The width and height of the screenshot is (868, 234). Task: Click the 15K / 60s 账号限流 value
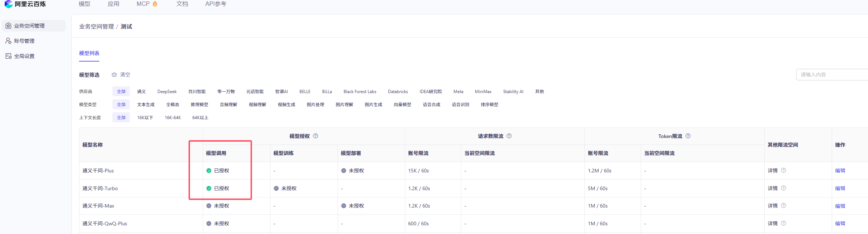(418, 171)
